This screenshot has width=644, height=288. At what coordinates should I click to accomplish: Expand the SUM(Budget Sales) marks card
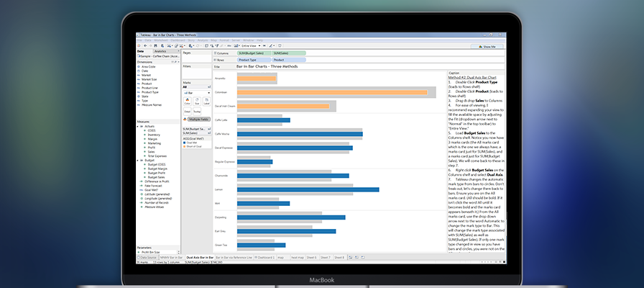[197, 129]
